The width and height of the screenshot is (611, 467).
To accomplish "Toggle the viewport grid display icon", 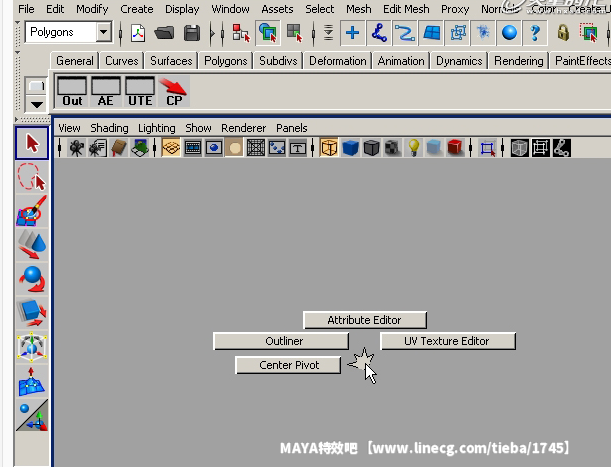I will pos(171,148).
